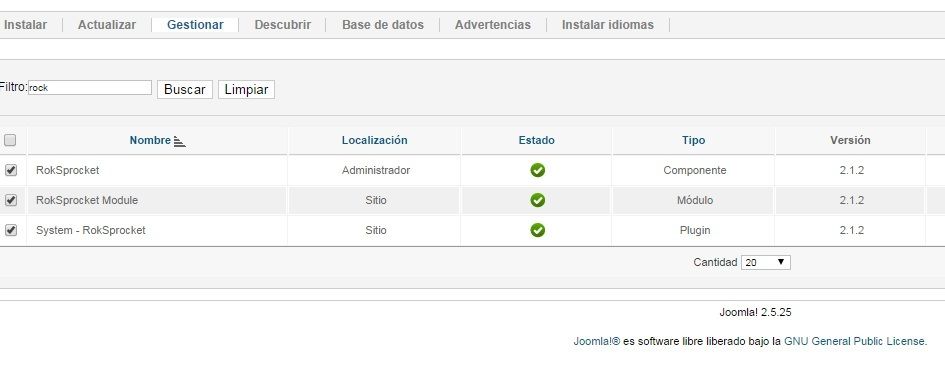
Task: Open the Descubrir tab
Action: point(283,25)
